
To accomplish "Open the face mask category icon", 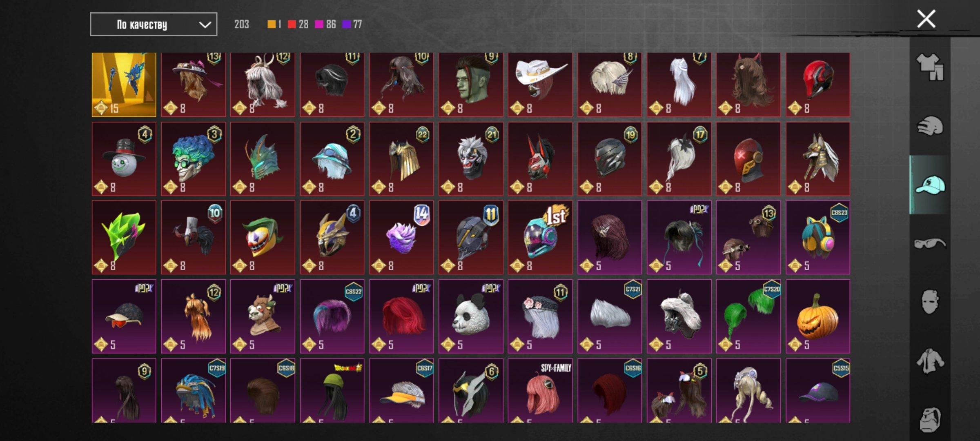I will point(930,302).
